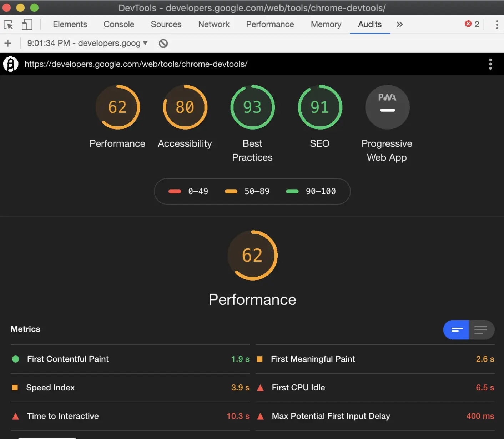The height and width of the screenshot is (439, 504).
Task: Click the red triangle beside Time to Interactive
Action: (16, 416)
